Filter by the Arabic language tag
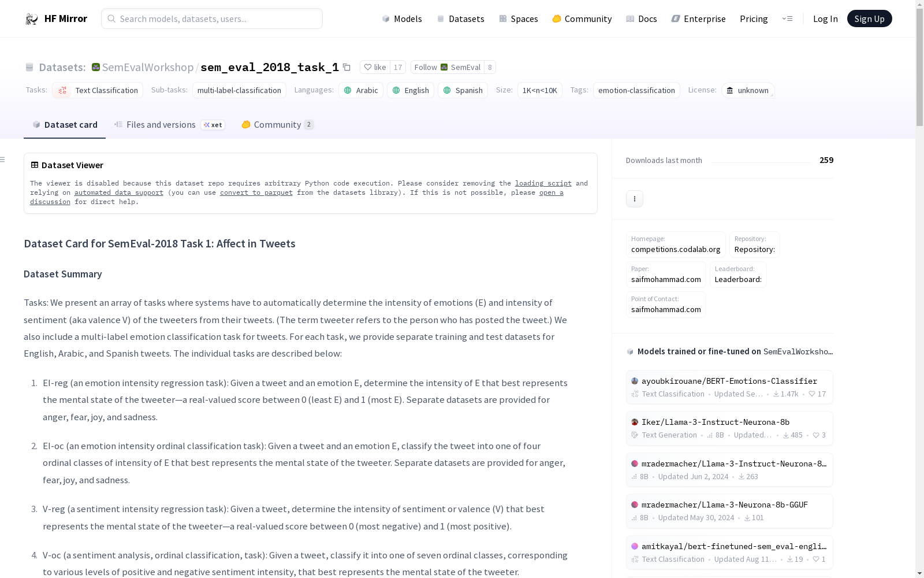Screen dimensions: 924x578 coord(361,90)
